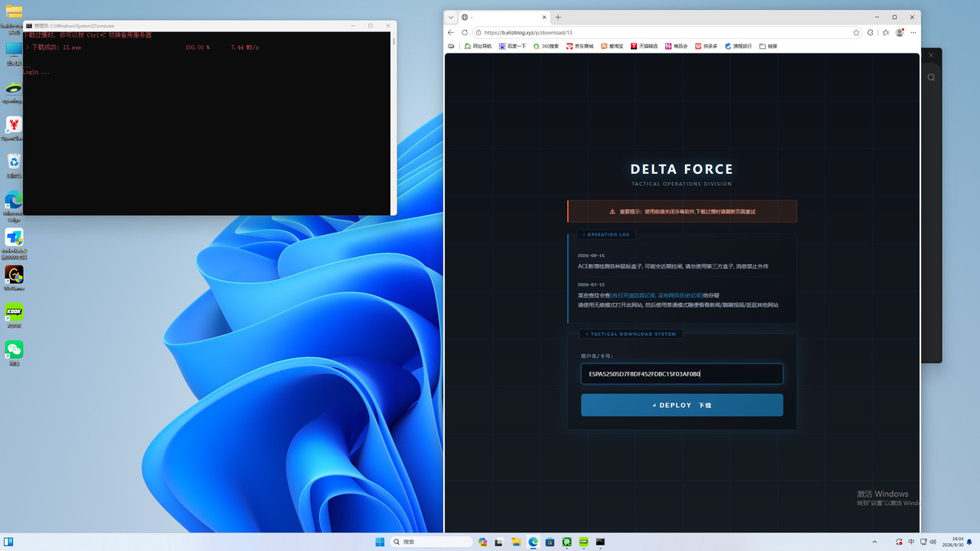
Task: Bookmark this page with the star icon
Action: 856,33
